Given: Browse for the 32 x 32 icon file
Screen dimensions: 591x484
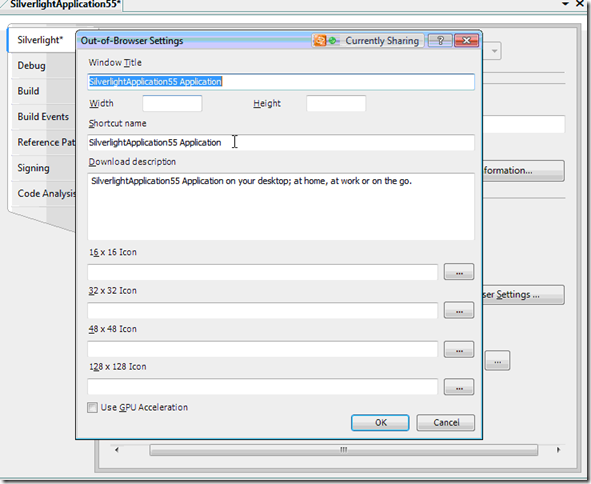Looking at the screenshot, I should tap(459, 310).
